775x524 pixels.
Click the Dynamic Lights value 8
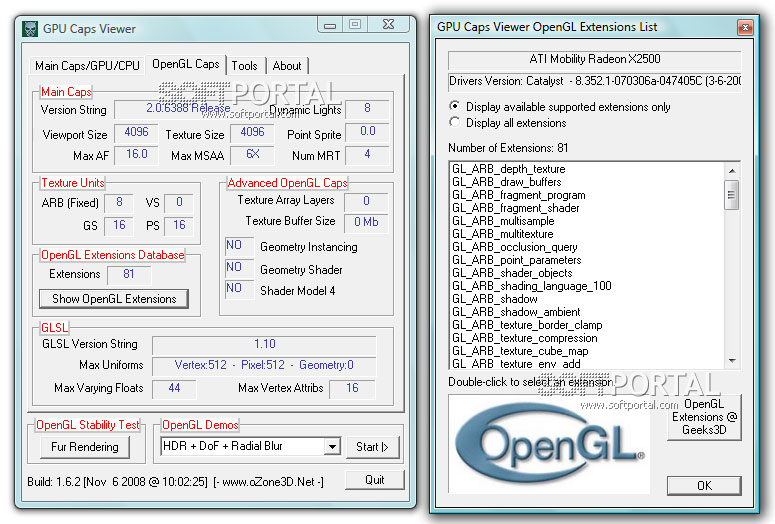pos(367,109)
